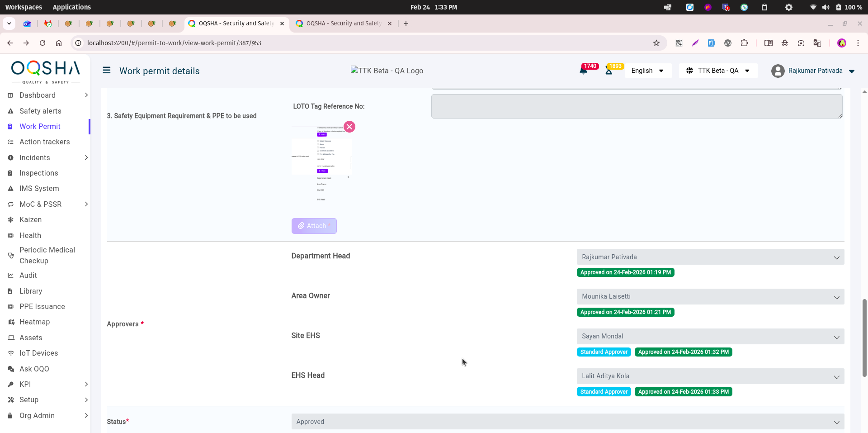Open notifications bell with 1740 badge
The width and height of the screenshot is (868, 433).
tap(584, 71)
